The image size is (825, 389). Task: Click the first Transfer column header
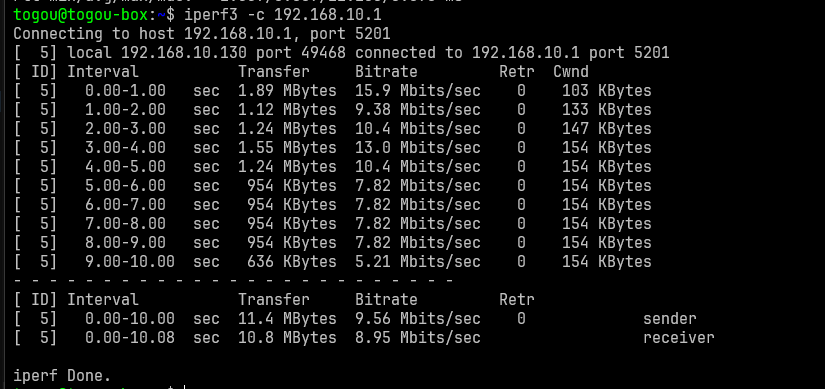(x=274, y=72)
